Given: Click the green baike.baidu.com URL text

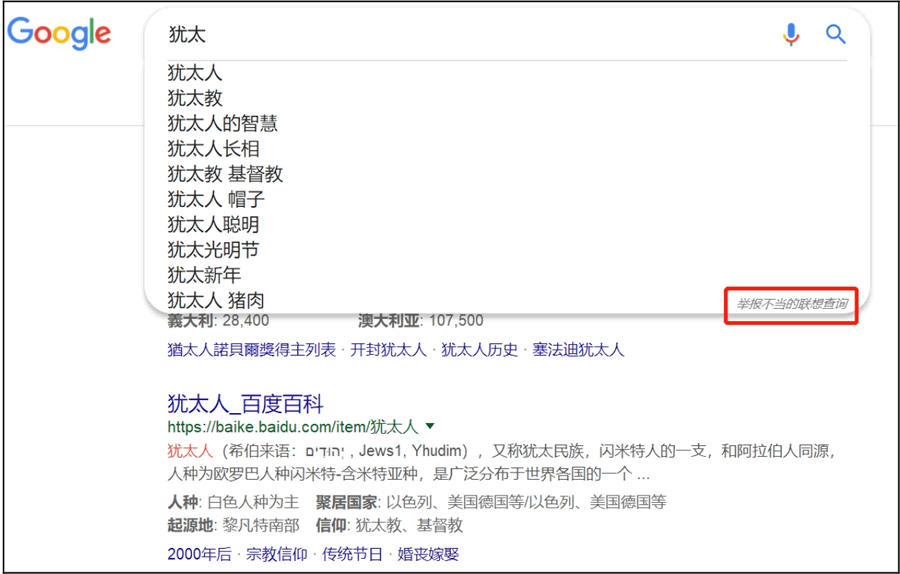Looking at the screenshot, I should click(293, 427).
